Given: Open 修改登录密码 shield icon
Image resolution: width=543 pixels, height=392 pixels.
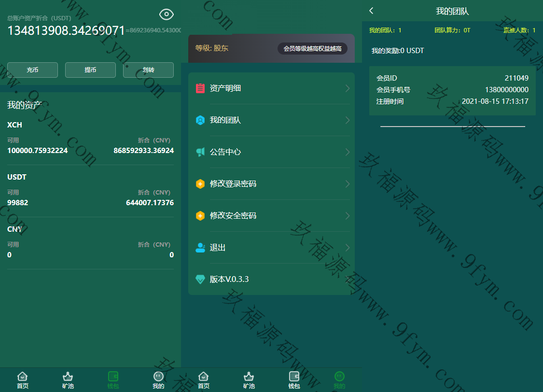Looking at the screenshot, I should pos(200,184).
